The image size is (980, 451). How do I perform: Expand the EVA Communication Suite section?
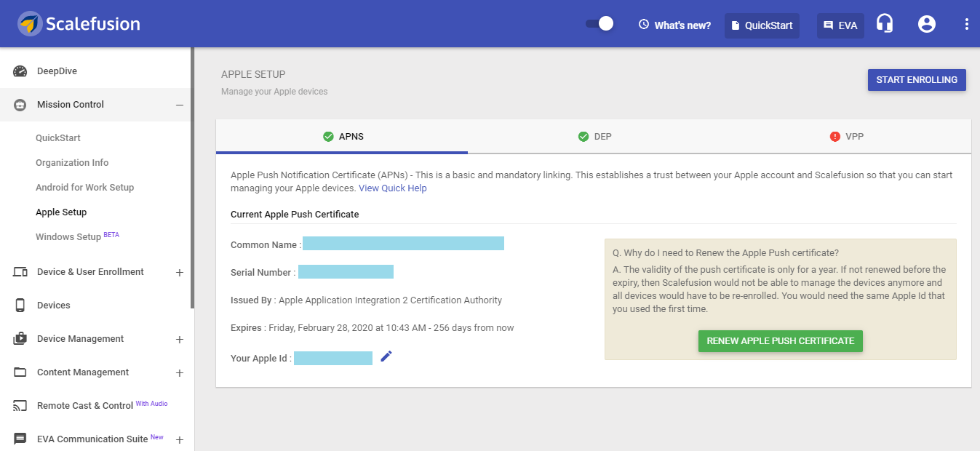179,440
